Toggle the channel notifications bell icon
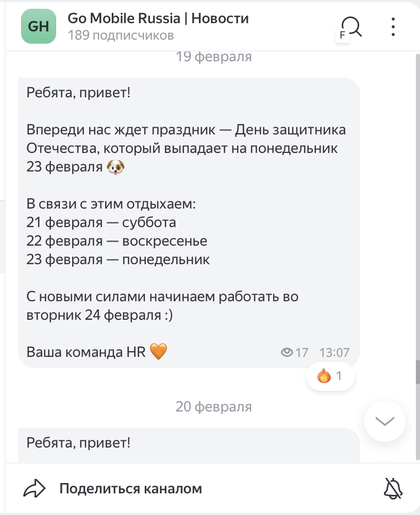420x515 pixels. pos(393,488)
